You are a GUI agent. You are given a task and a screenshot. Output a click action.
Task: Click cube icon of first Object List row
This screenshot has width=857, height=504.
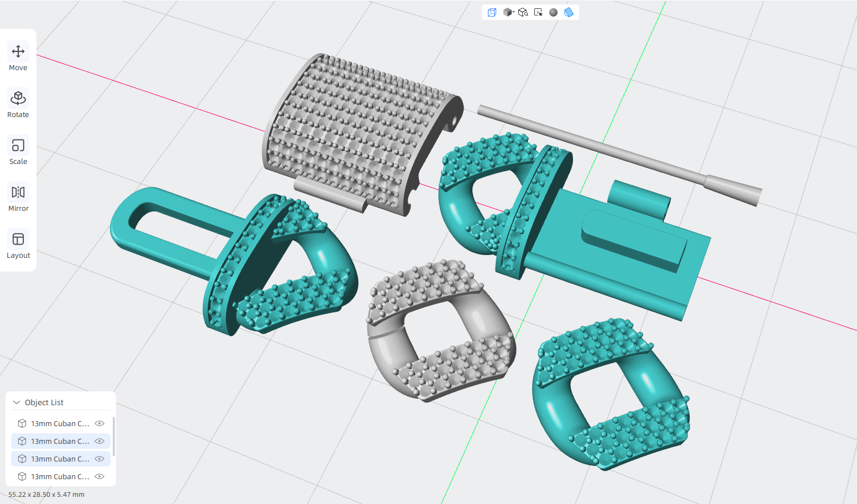click(22, 423)
